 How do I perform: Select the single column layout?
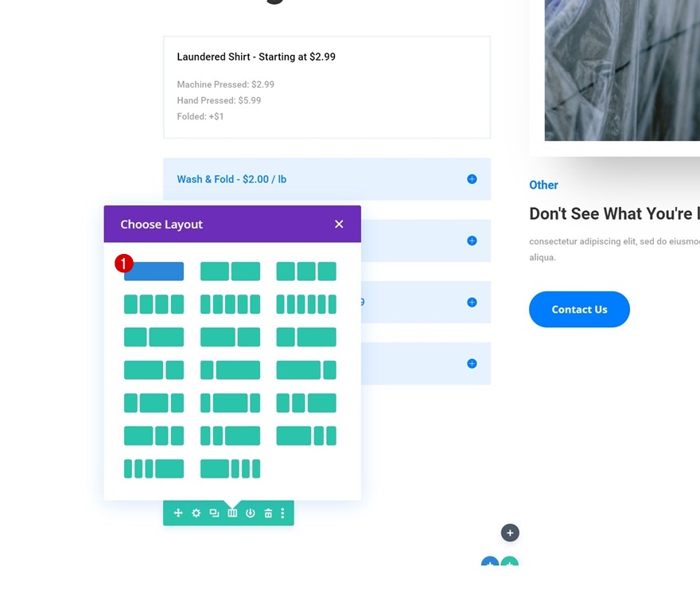tap(154, 271)
